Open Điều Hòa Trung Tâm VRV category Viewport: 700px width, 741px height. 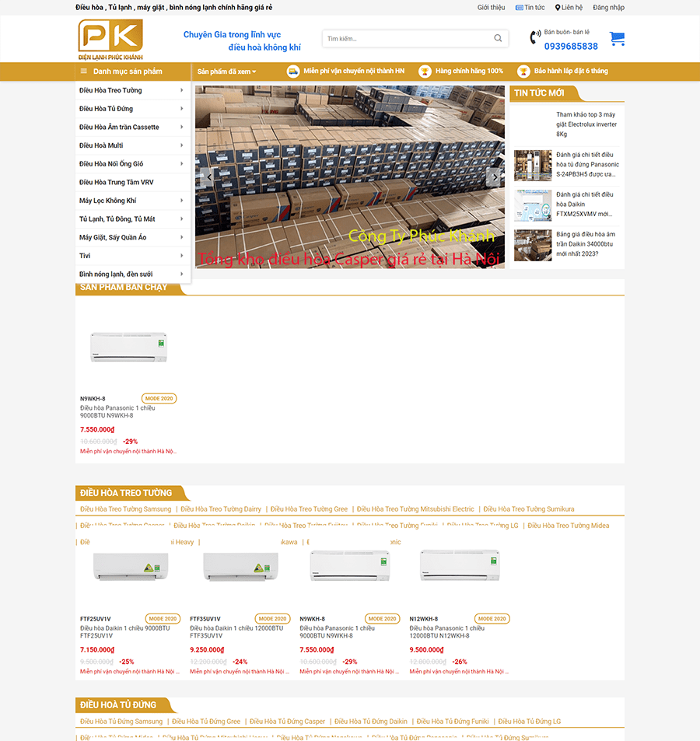click(x=116, y=182)
